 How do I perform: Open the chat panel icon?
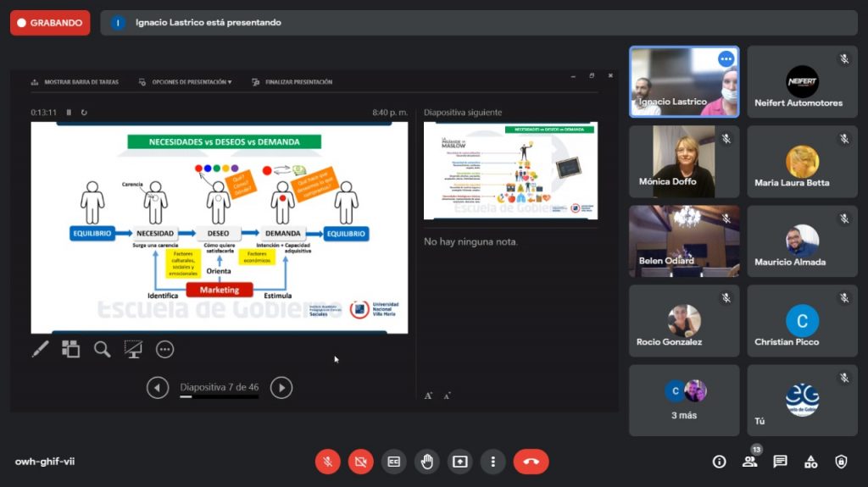(781, 462)
